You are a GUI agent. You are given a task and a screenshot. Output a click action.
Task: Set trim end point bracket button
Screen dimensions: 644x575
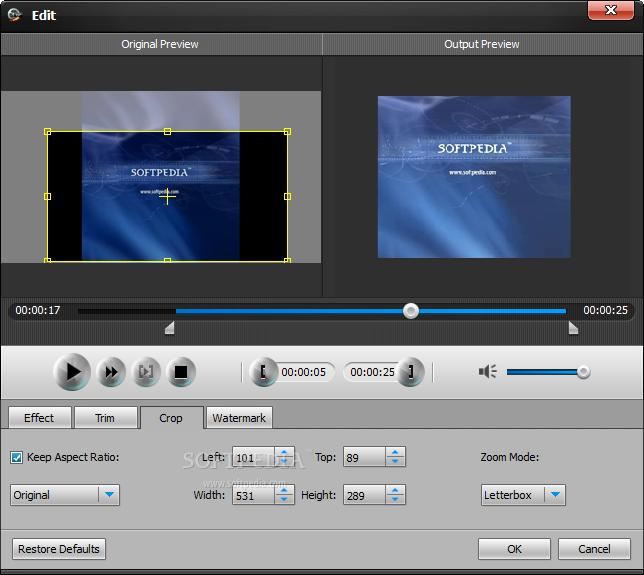tap(410, 372)
